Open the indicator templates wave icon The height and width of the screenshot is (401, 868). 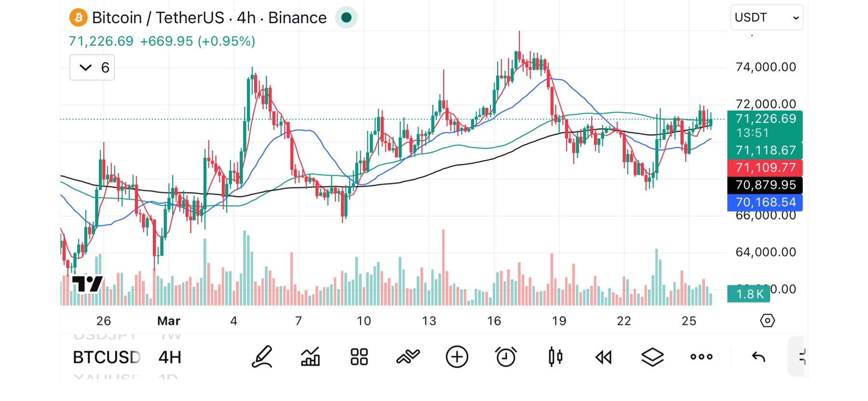coord(408,357)
